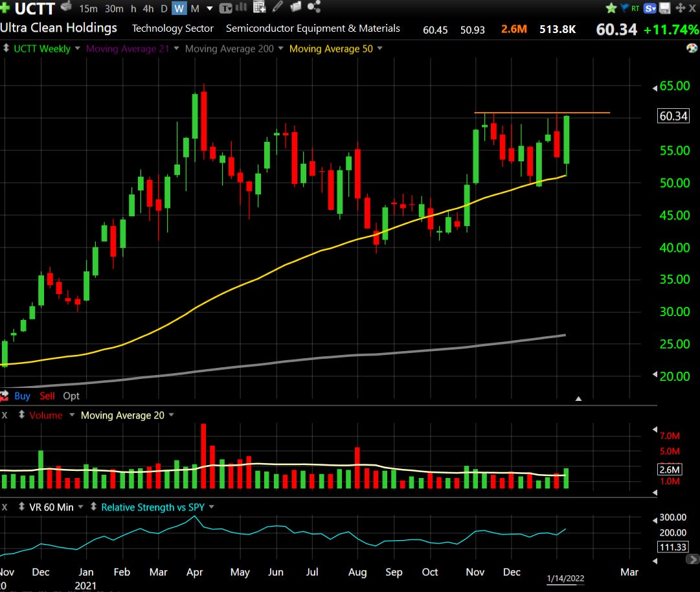The image size is (700, 592).
Task: Select the hourly 'h' timeframe
Action: coord(133,8)
